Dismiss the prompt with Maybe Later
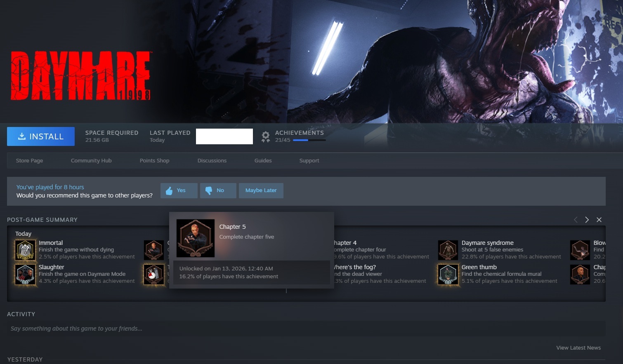 click(x=261, y=190)
